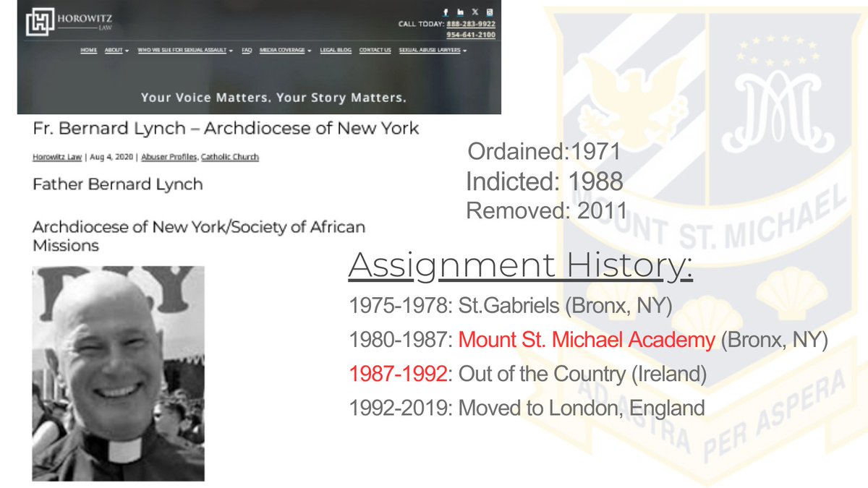Click the 'Indicted: 1988' text
868x488 pixels.
click(544, 181)
